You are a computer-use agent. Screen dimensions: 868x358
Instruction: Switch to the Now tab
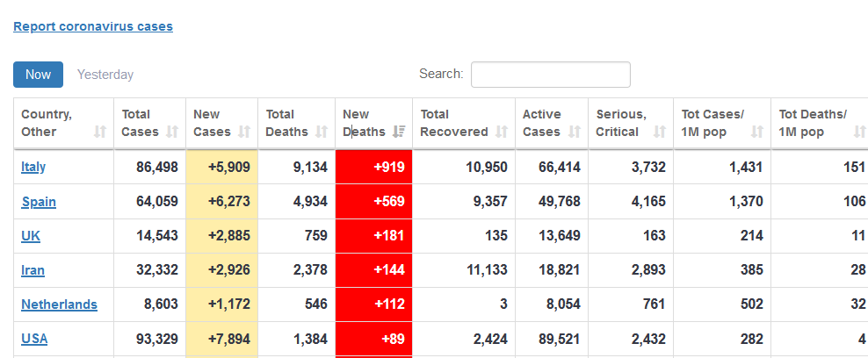tap(38, 75)
